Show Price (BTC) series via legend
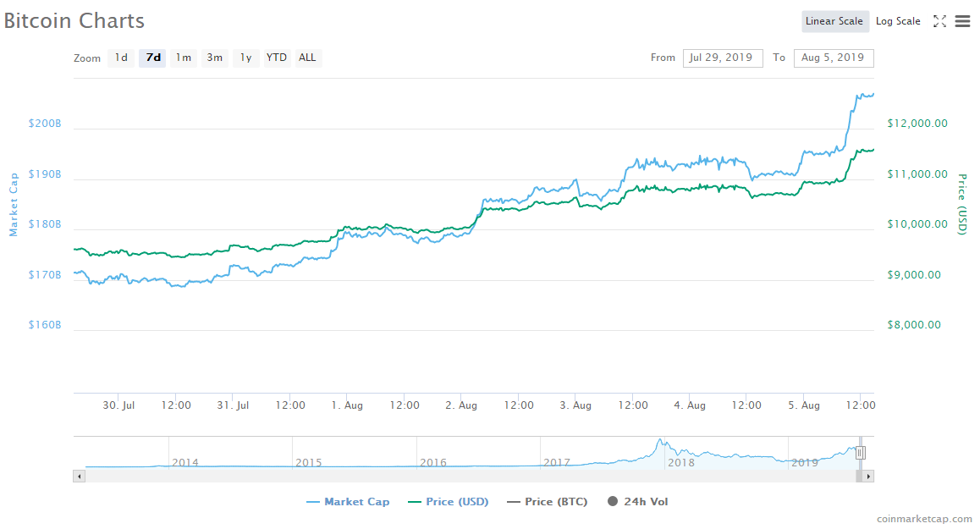This screenshot has height=529, width=980. pyautogui.click(x=547, y=502)
